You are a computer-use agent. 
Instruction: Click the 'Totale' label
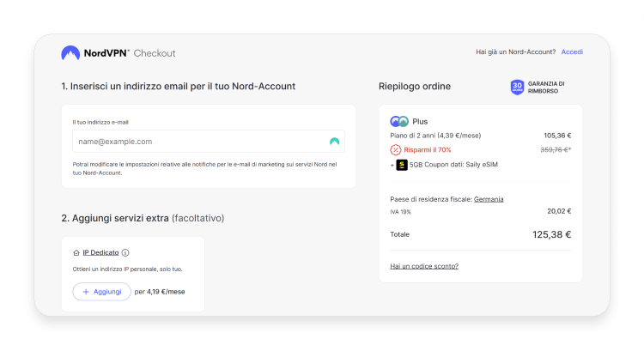399,235
